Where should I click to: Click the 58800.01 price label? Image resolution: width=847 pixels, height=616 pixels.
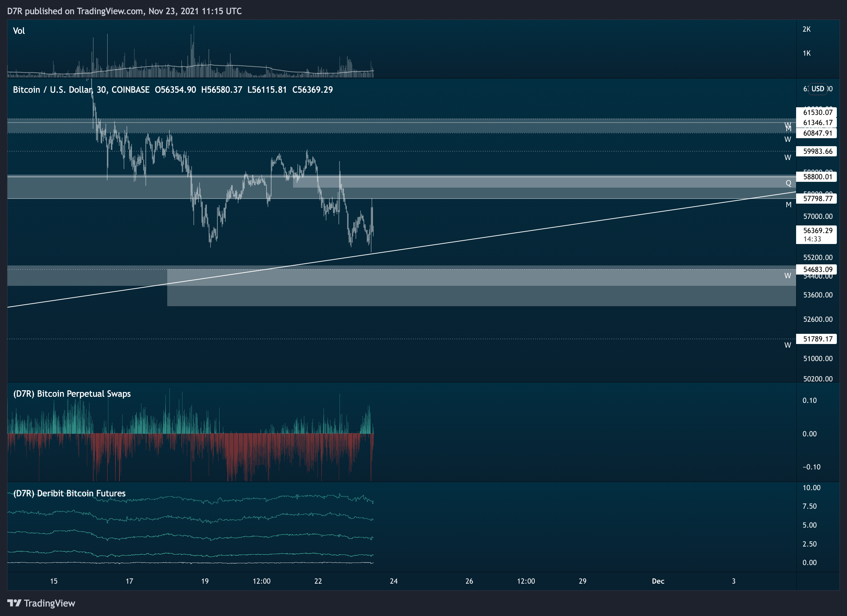point(816,177)
